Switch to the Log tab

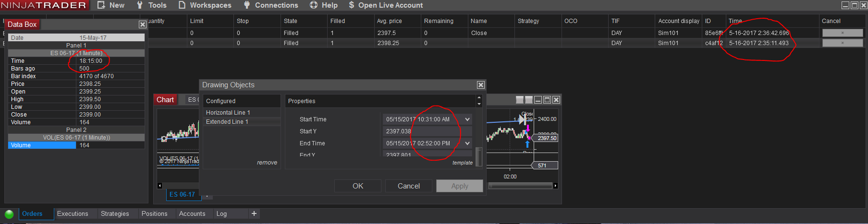[x=221, y=214]
